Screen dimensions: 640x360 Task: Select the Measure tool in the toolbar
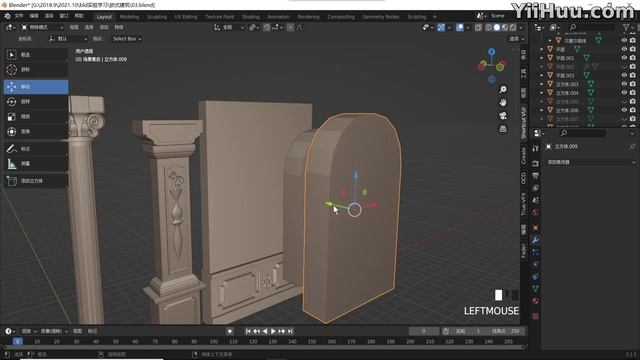point(36,164)
